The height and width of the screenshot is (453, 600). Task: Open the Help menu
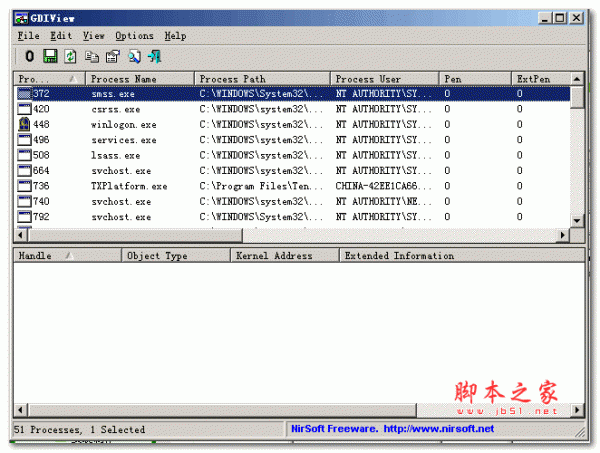click(175, 36)
